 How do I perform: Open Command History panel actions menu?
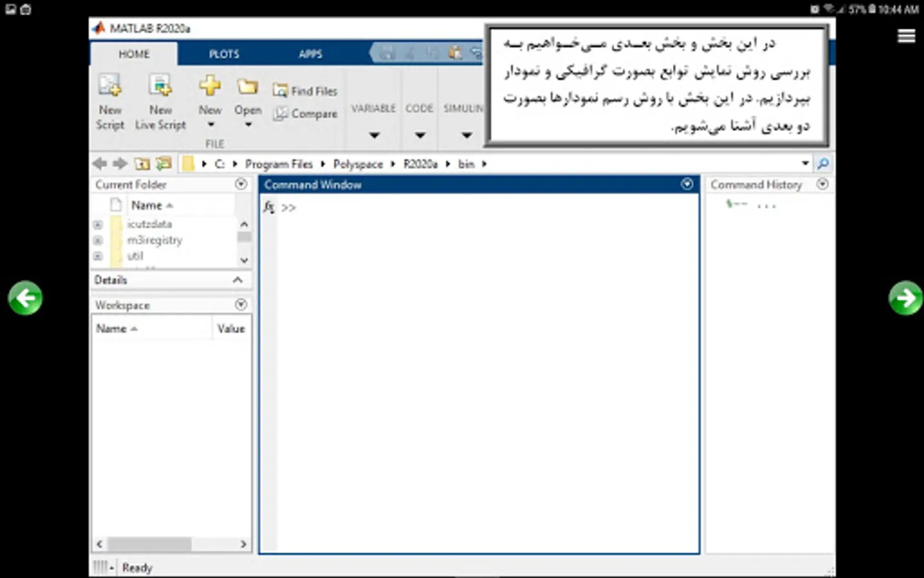pos(822,184)
